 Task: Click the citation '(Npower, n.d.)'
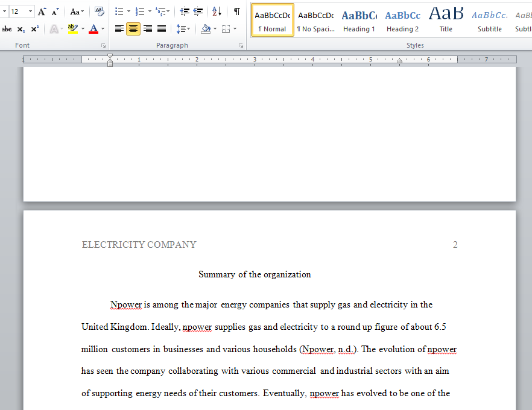point(328,349)
